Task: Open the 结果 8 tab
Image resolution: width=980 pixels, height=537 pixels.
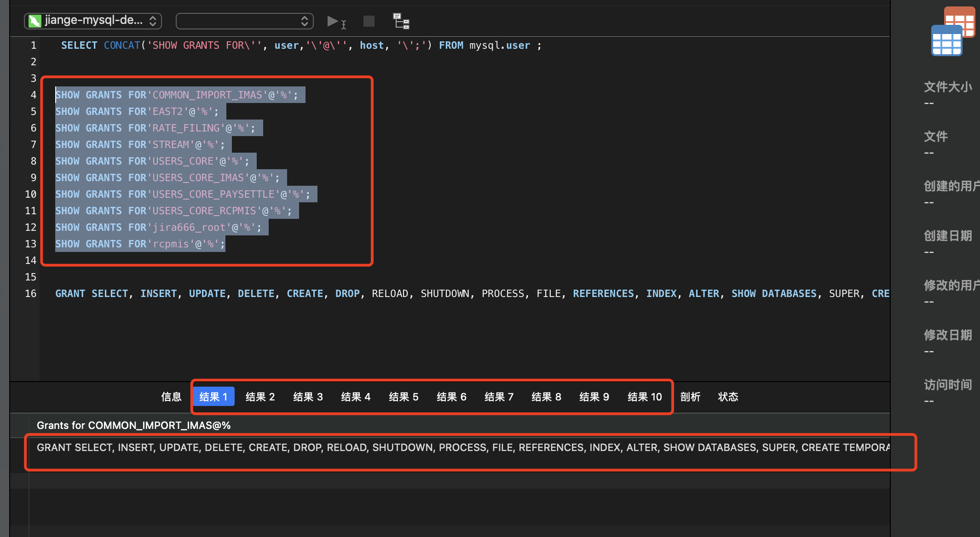Action: pos(546,397)
